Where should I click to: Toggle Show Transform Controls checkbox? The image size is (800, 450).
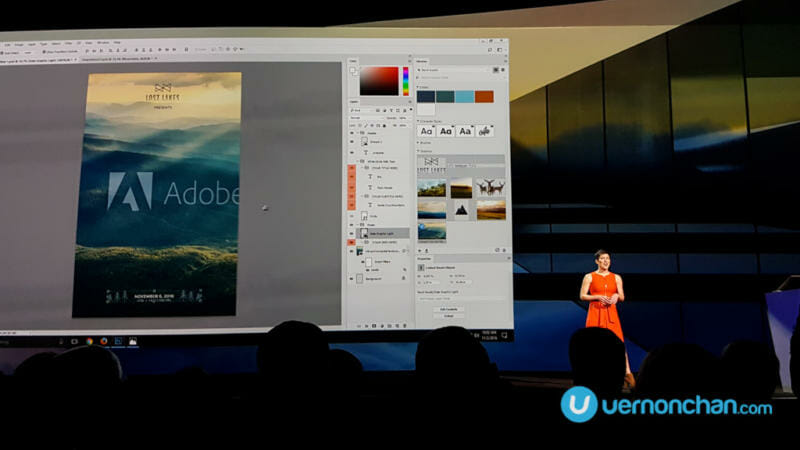point(44,52)
